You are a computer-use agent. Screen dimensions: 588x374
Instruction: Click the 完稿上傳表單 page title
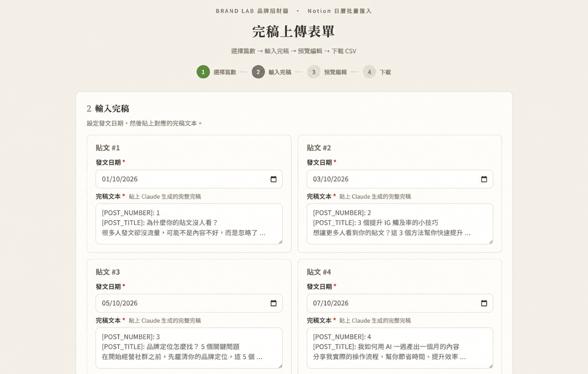[x=293, y=31]
